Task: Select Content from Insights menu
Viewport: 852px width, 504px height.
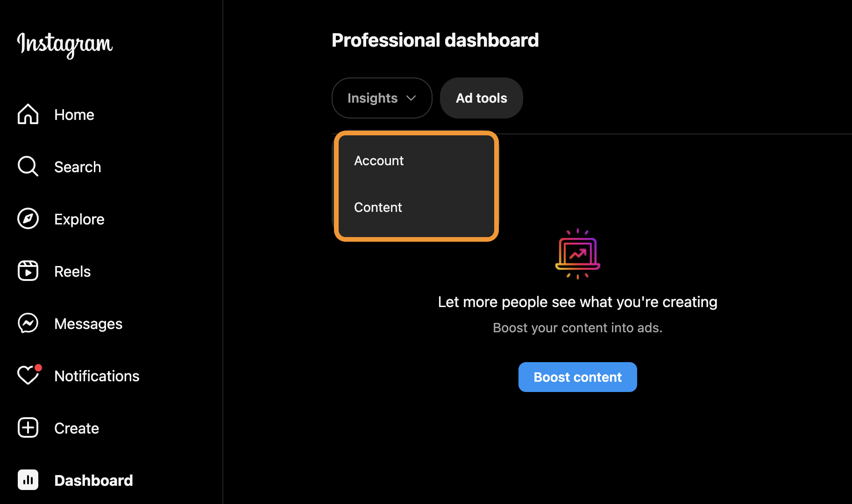Action: [x=378, y=207]
